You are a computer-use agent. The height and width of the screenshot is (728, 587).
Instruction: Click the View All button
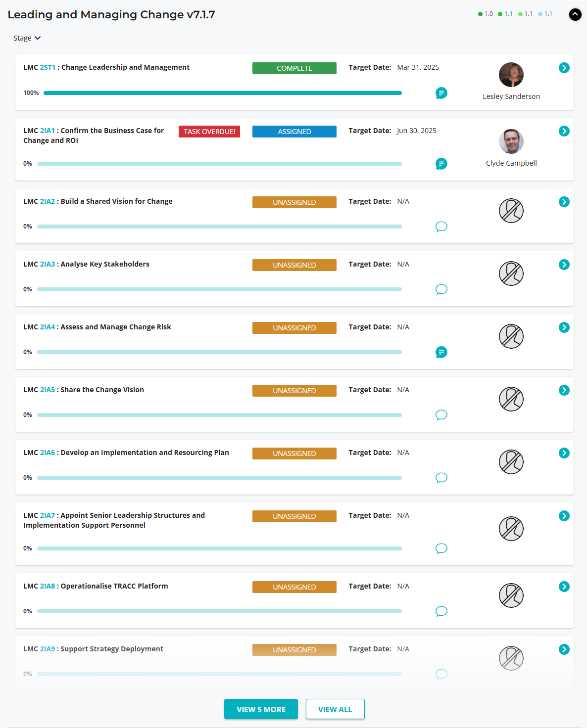[335, 709]
